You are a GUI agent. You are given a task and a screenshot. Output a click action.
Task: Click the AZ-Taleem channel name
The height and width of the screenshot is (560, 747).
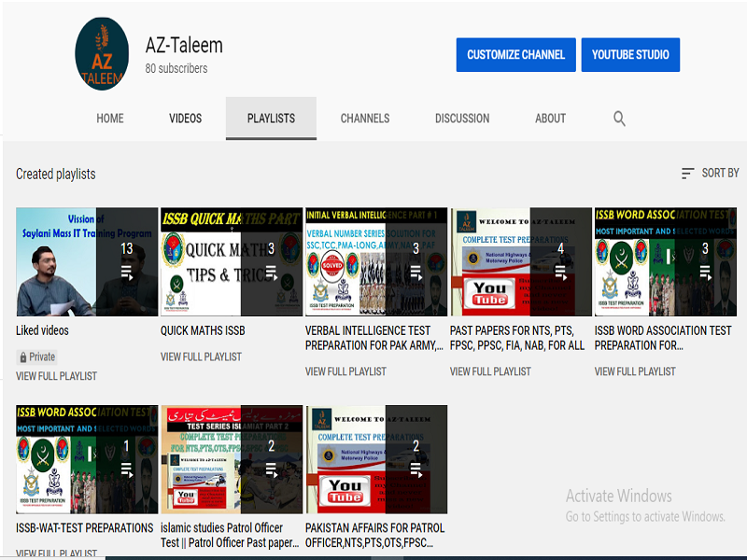(184, 46)
